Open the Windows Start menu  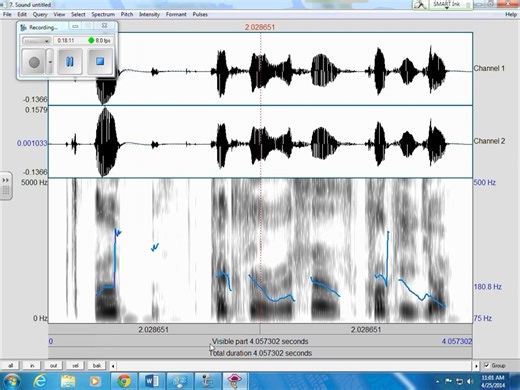pos(12,381)
